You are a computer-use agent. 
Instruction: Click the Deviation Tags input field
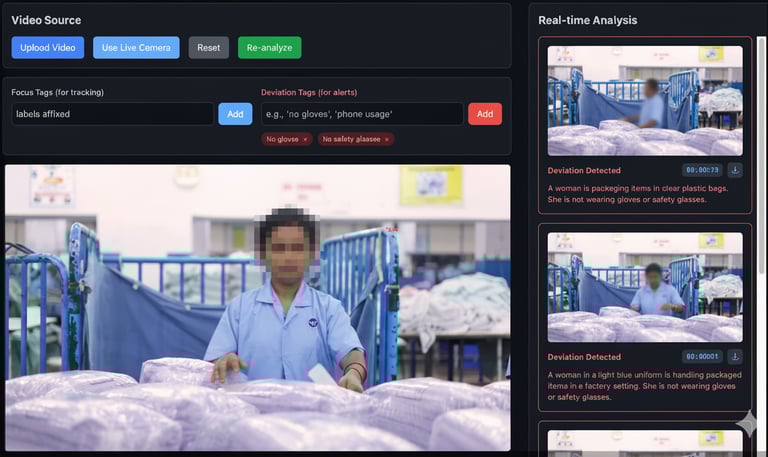[362, 114]
